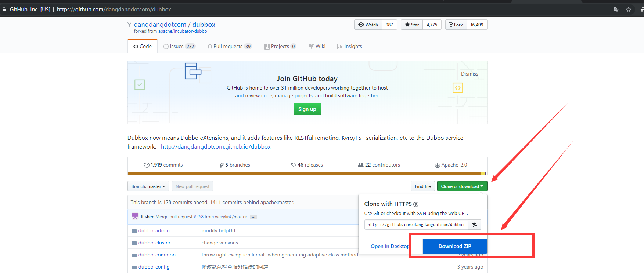
Task: Open dubbo-config folder
Action: pyautogui.click(x=154, y=267)
